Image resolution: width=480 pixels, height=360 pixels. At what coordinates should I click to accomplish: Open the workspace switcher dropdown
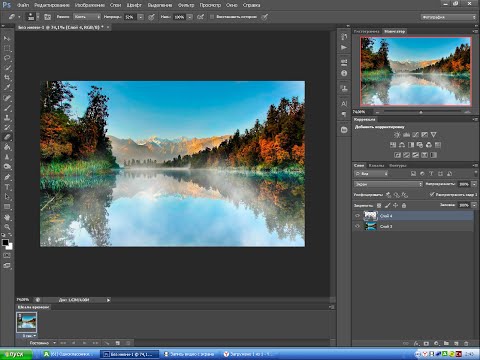pos(448,17)
